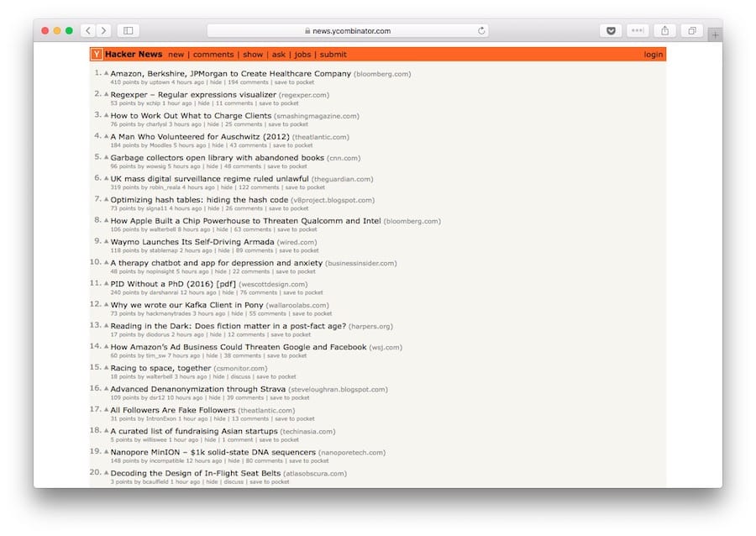Click the ellipsis icon near the toolbar

(x=637, y=29)
